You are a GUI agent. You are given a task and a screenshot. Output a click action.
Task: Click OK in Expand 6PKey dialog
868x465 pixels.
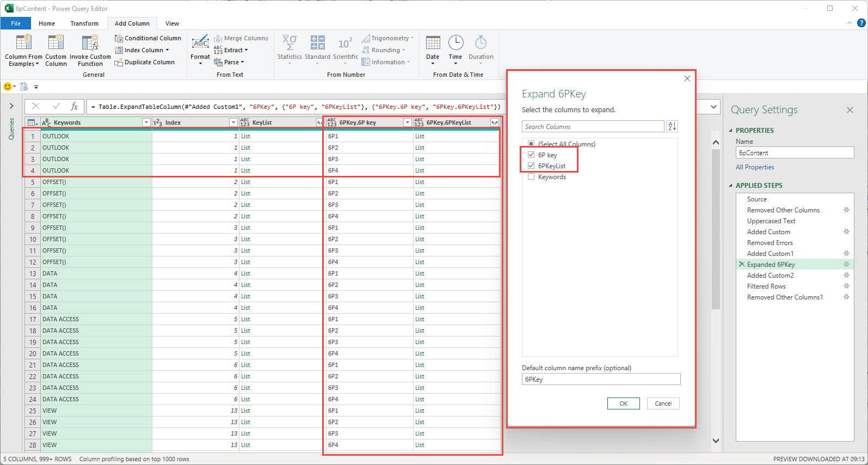[623, 403]
